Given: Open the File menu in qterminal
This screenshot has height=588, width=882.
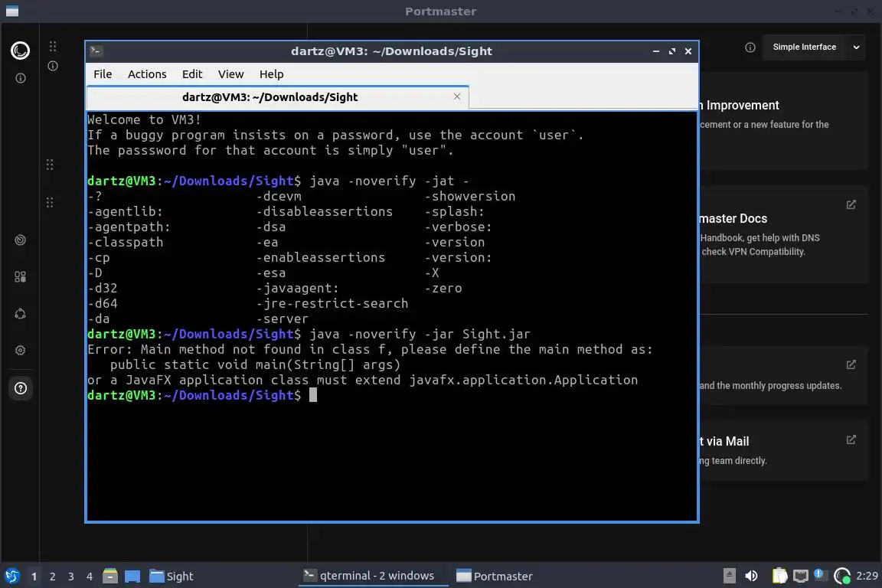Looking at the screenshot, I should [x=103, y=74].
